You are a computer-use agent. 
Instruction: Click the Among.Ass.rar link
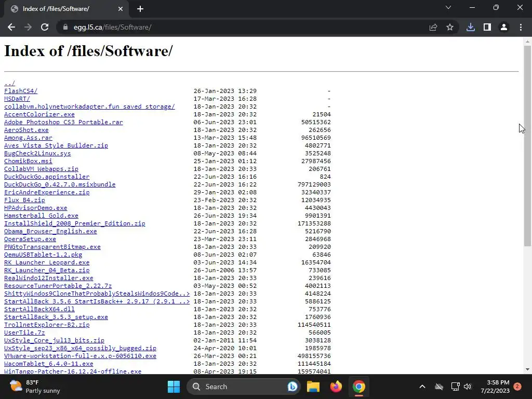pyautogui.click(x=28, y=138)
